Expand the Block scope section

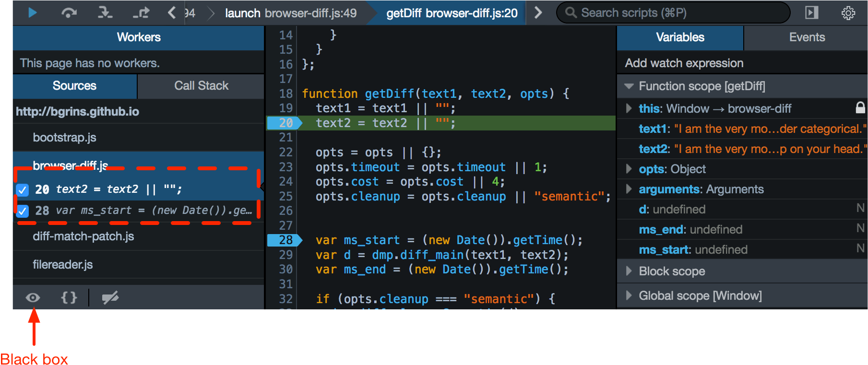click(629, 271)
